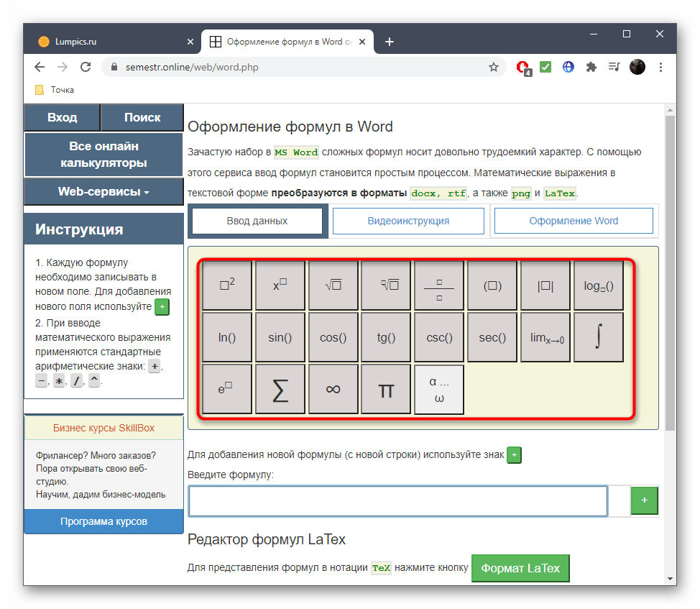Open Chrome's three-dot menu

pos(660,67)
